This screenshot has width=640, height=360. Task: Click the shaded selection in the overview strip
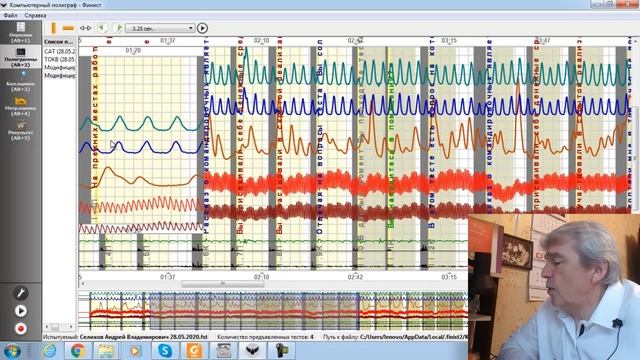pyautogui.click(x=255, y=311)
